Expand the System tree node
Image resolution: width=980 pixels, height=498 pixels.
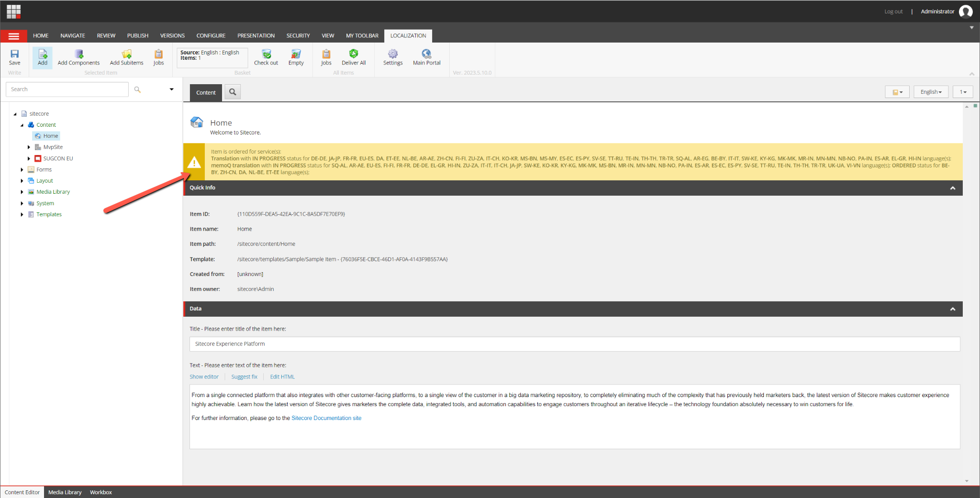(x=22, y=203)
